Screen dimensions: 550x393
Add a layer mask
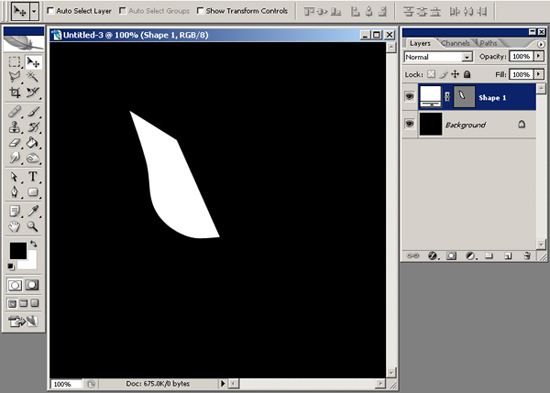tap(451, 256)
